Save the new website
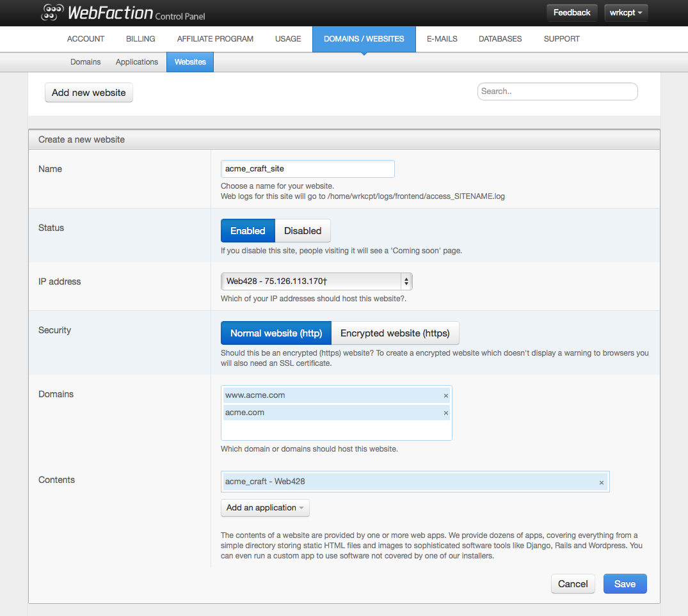Image resolution: width=688 pixels, height=616 pixels. (x=625, y=584)
